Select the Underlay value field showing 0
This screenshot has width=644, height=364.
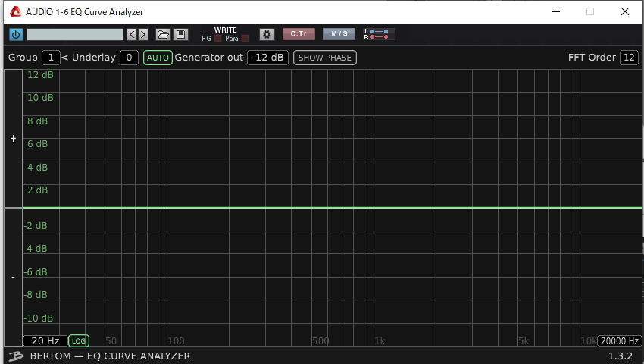click(x=129, y=58)
